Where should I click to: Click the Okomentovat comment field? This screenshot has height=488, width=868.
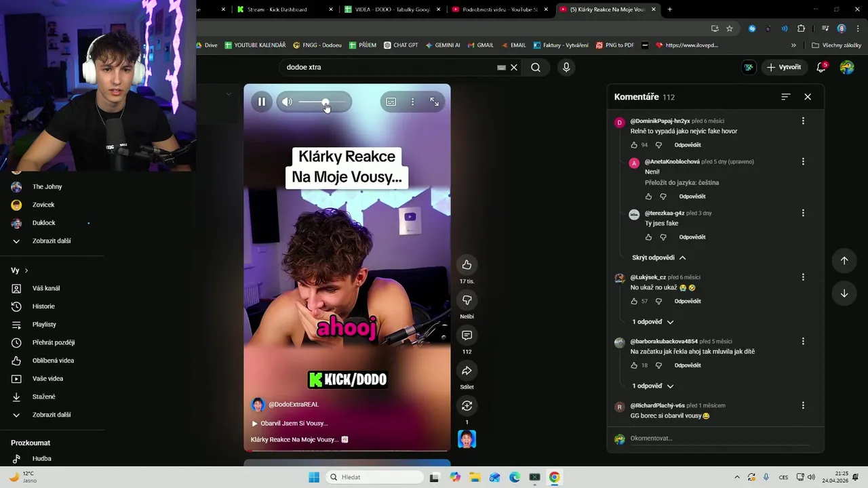pos(719,439)
